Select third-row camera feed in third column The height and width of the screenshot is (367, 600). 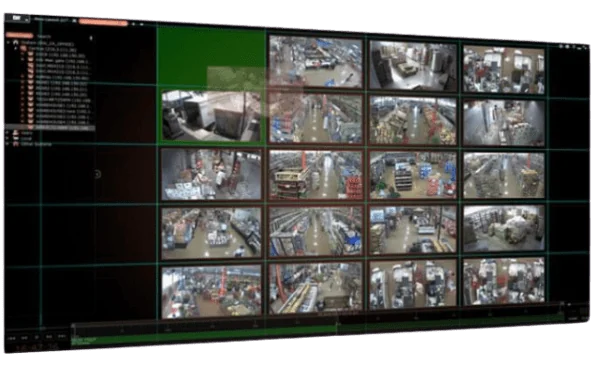(x=413, y=175)
